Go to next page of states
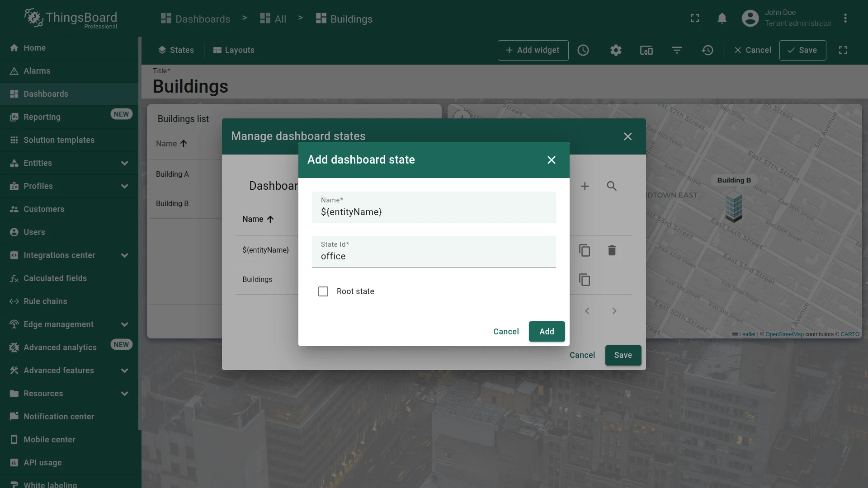 (614, 311)
